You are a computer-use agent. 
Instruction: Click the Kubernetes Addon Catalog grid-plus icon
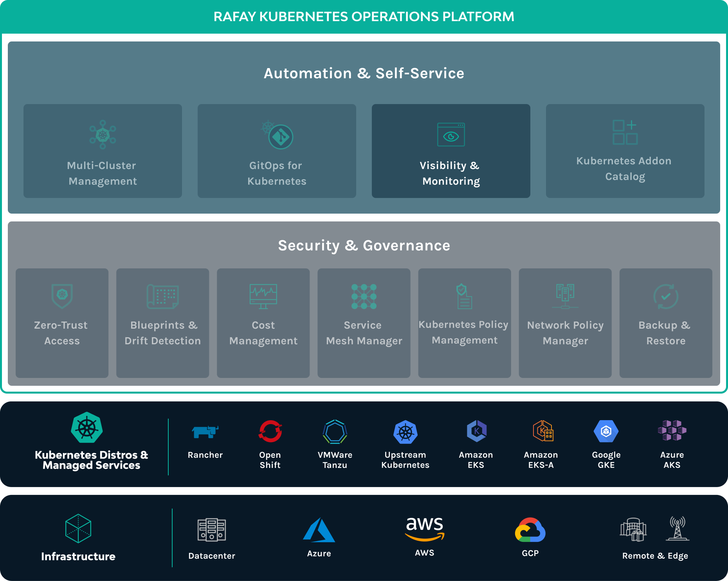pyautogui.click(x=625, y=132)
